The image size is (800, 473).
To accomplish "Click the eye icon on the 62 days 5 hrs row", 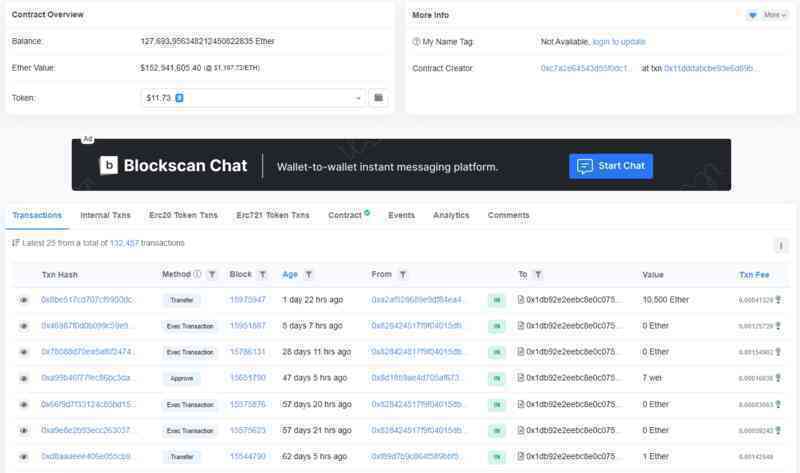I will click(x=23, y=457).
